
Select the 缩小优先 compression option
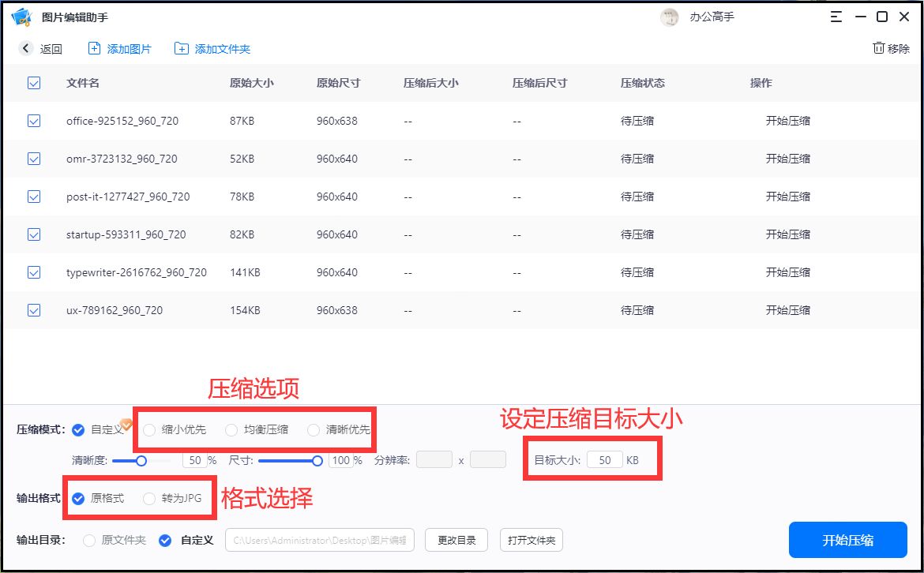click(149, 429)
